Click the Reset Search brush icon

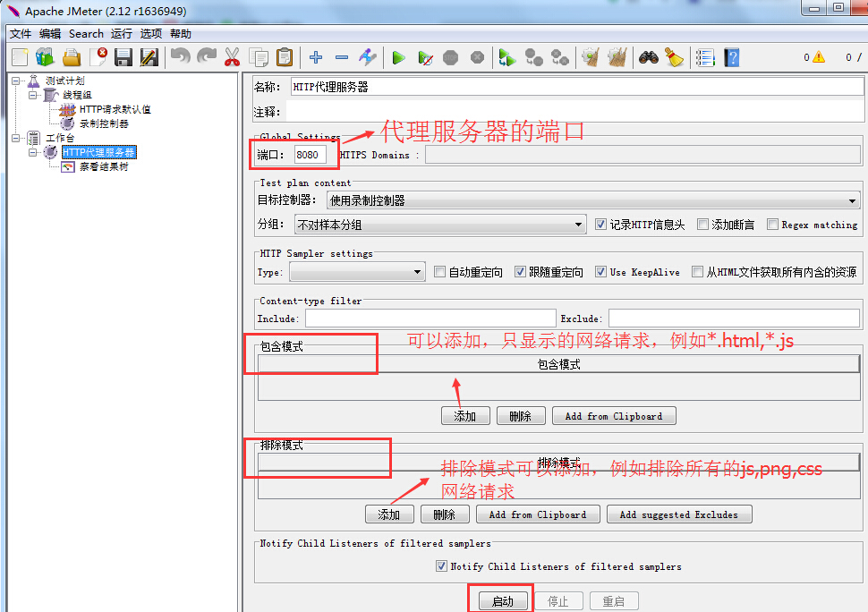pyautogui.click(x=674, y=57)
